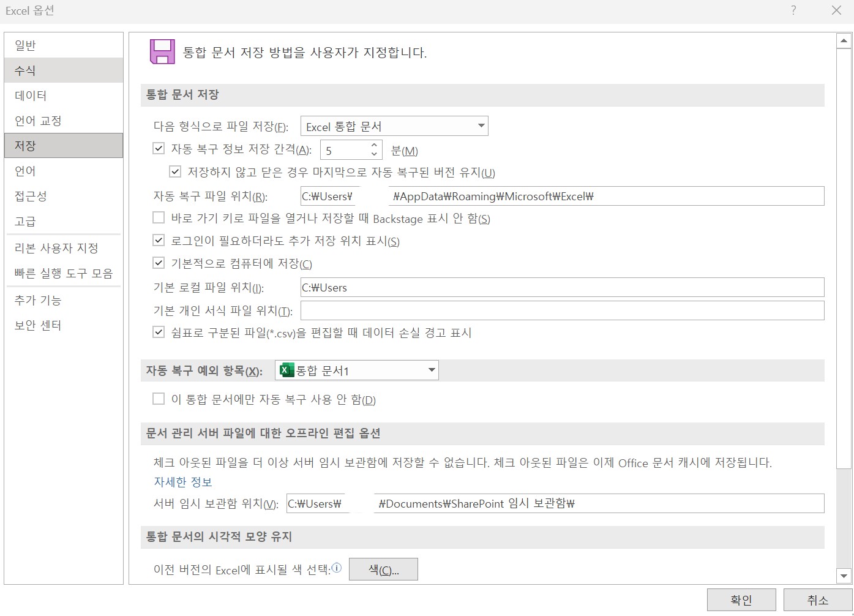This screenshot has height=616, width=854.
Task: Open 접근성 category in sidebar
Action: tap(64, 196)
